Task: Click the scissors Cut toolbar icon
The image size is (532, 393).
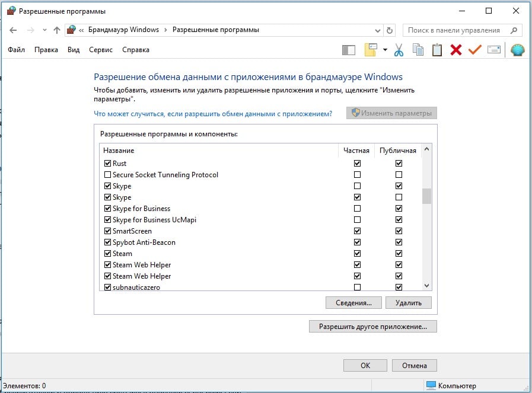Action: (x=399, y=50)
